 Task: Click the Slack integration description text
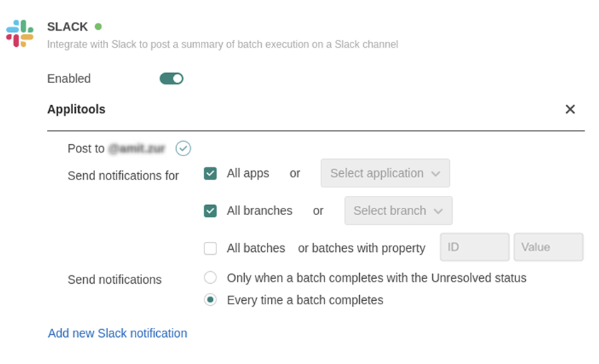222,44
